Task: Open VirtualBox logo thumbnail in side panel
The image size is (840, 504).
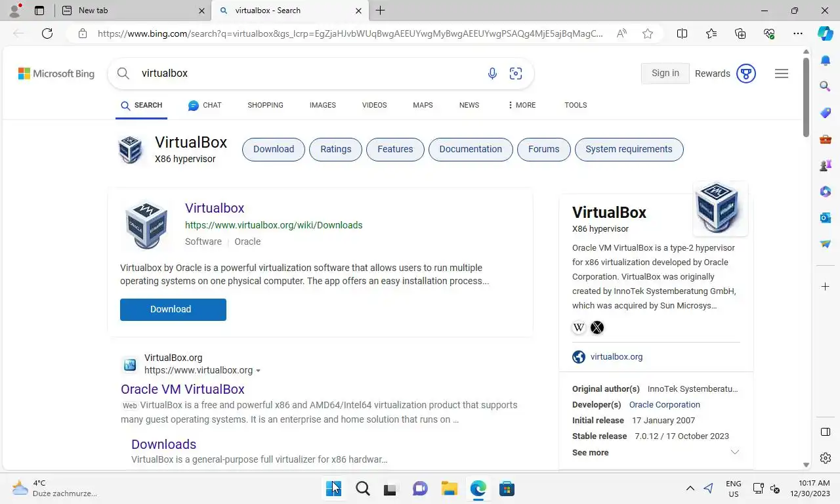Action: click(x=720, y=209)
